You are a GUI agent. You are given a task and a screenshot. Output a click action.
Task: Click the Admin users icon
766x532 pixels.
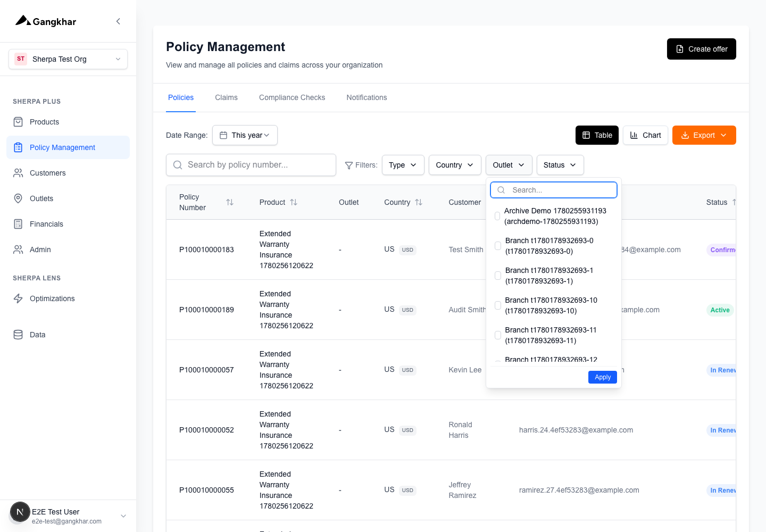pyautogui.click(x=18, y=250)
